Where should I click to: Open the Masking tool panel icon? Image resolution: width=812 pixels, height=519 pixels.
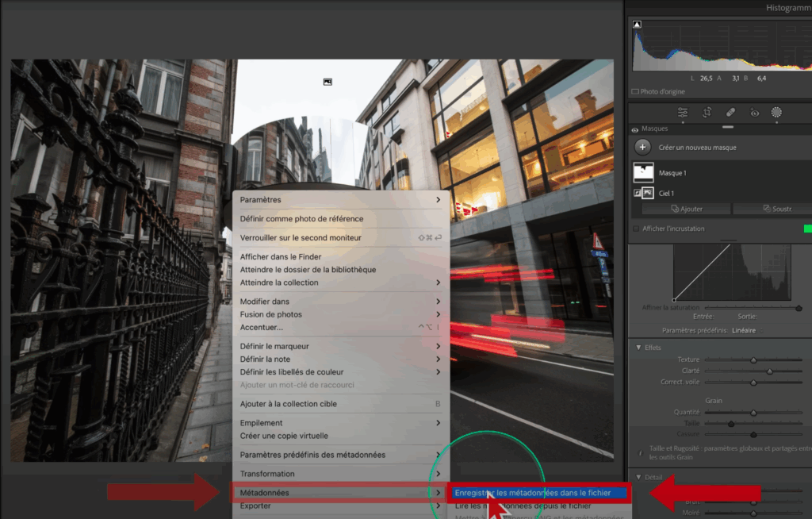coord(776,113)
